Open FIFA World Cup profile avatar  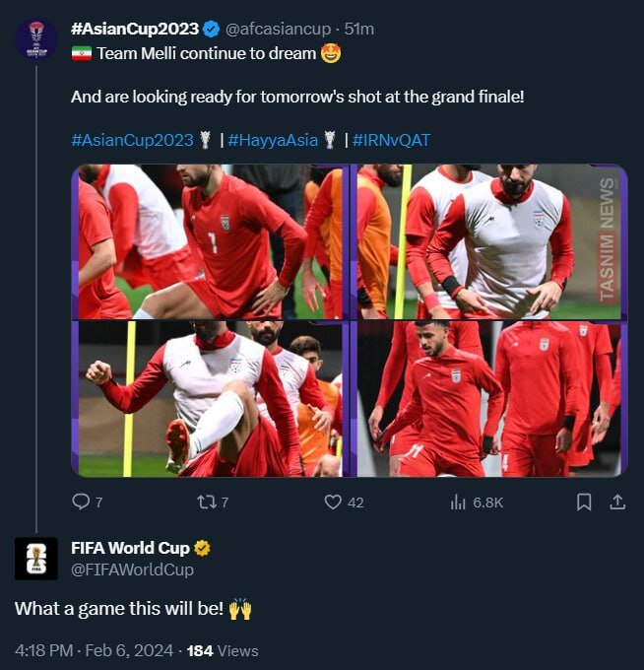[35, 558]
